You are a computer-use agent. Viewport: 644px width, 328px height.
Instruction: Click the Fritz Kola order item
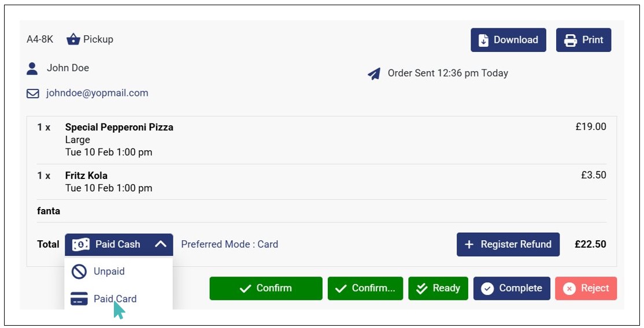coord(86,176)
